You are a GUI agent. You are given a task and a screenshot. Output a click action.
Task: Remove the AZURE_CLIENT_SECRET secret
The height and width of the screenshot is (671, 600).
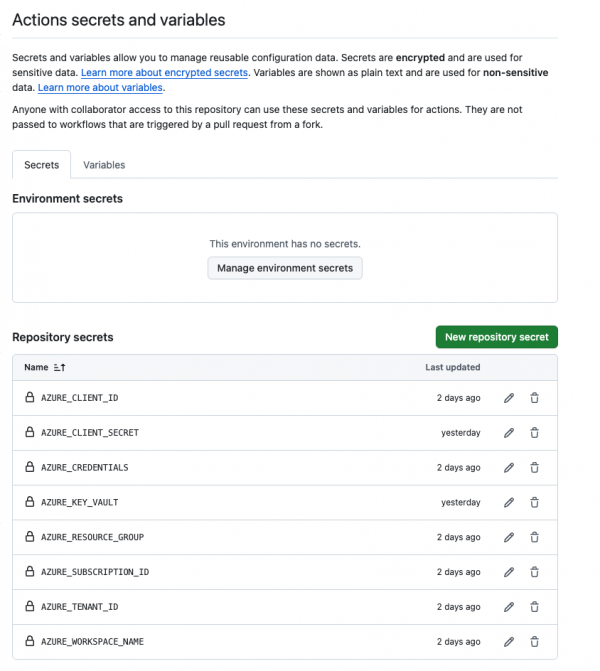tap(534, 433)
